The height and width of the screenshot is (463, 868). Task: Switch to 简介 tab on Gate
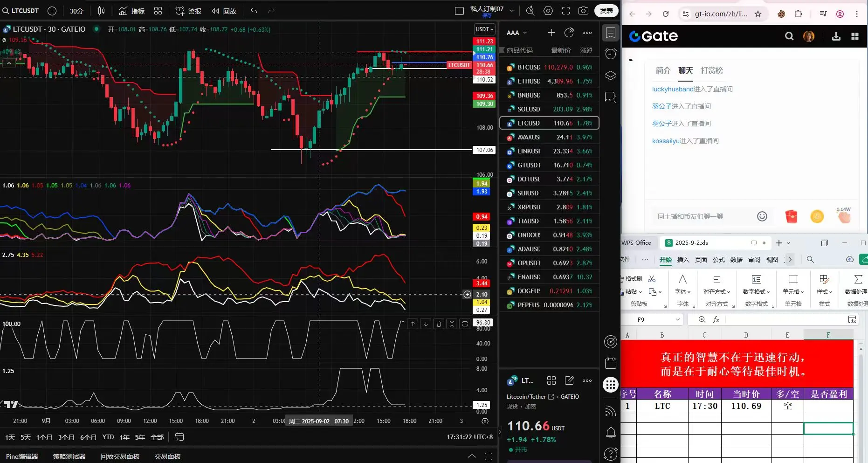[x=663, y=71]
